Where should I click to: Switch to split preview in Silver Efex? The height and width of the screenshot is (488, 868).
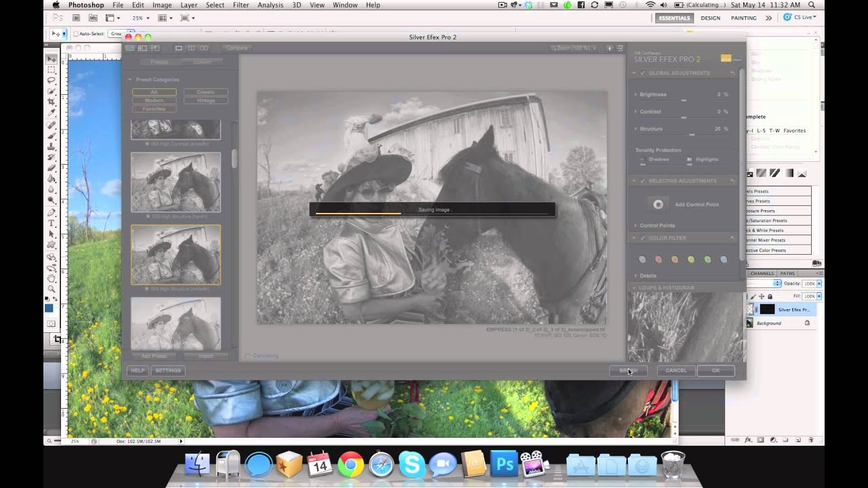(191, 48)
